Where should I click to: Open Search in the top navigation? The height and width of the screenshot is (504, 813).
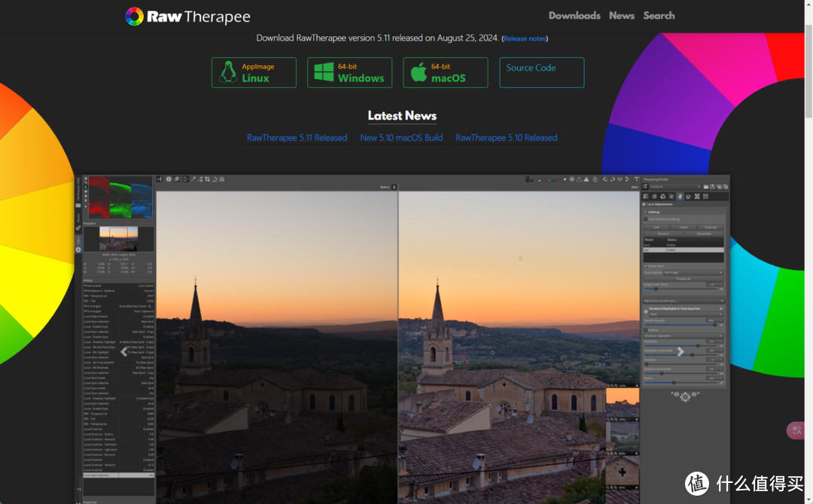[x=659, y=16]
